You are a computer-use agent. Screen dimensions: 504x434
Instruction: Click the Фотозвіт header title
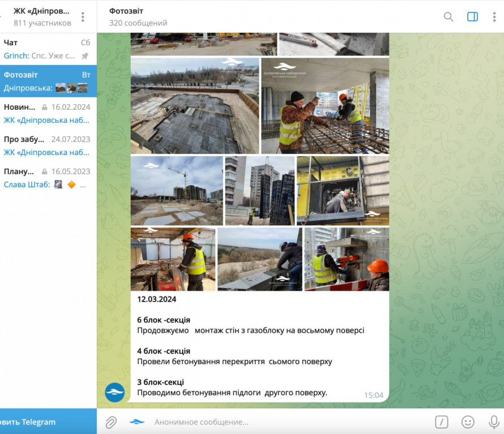coord(126,11)
